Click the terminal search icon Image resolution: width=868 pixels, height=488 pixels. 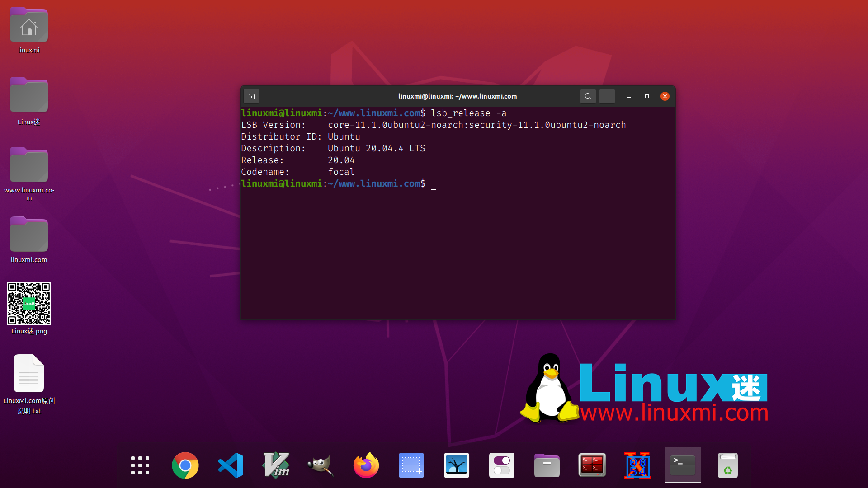(x=588, y=96)
